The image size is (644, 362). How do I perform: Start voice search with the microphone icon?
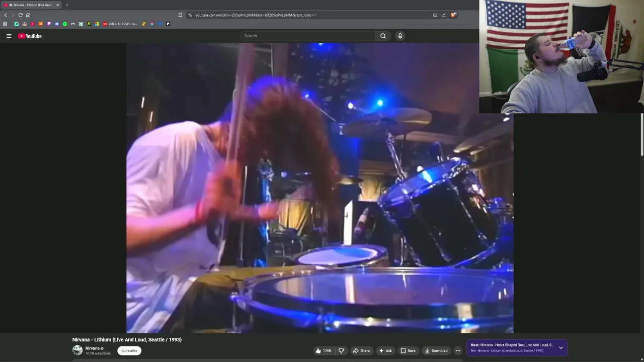point(400,36)
